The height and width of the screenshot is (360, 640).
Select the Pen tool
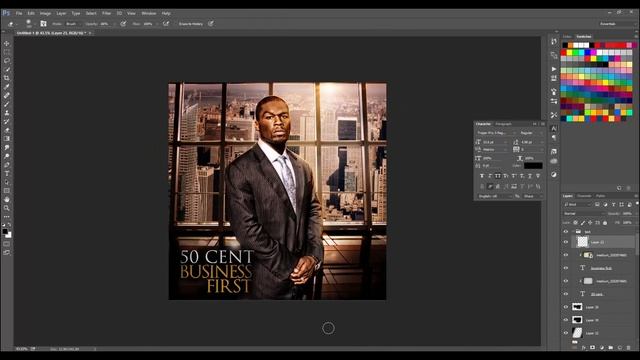pyautogui.click(x=7, y=165)
